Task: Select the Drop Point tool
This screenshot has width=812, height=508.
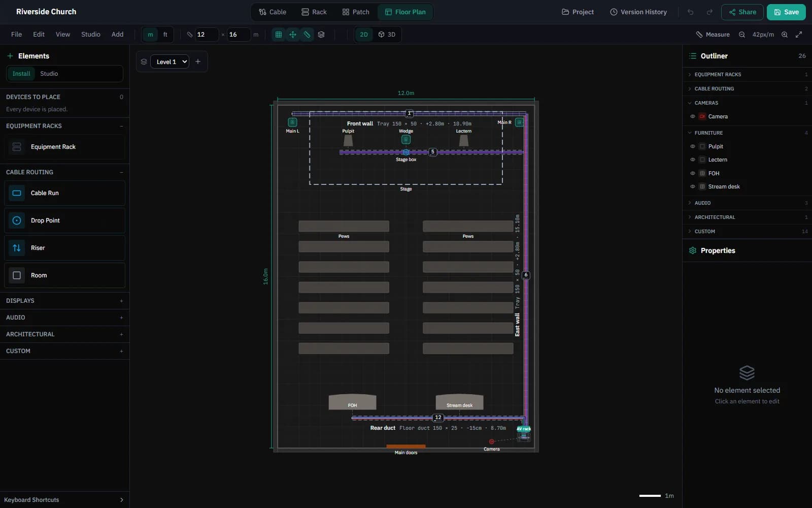Action: tap(64, 220)
